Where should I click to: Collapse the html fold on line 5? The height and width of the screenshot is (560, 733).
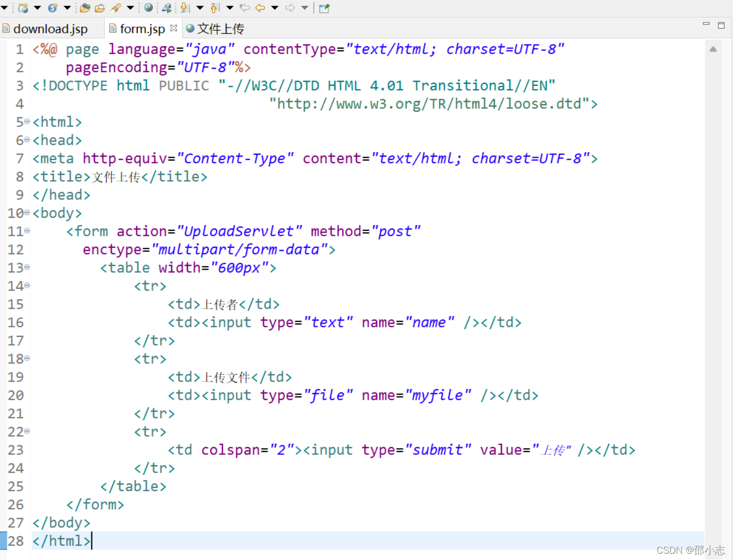click(27, 122)
